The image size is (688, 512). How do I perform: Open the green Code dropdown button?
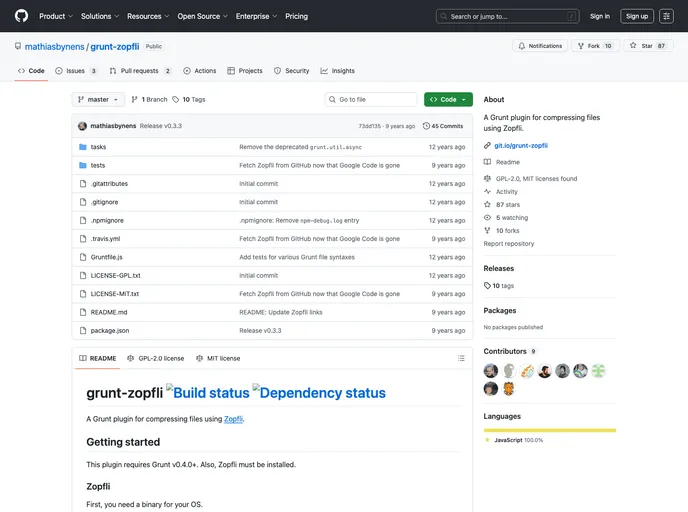click(x=448, y=100)
